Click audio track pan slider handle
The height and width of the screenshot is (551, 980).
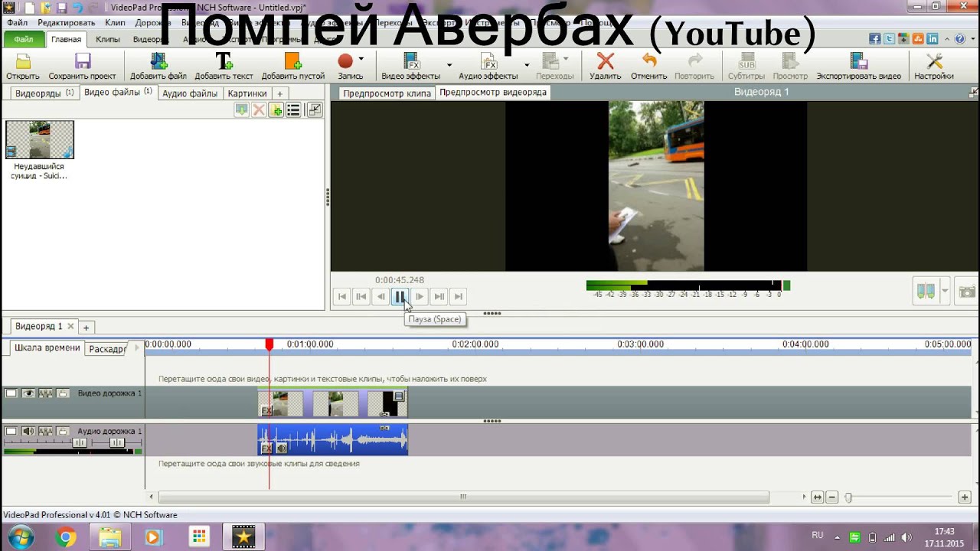pos(117,443)
